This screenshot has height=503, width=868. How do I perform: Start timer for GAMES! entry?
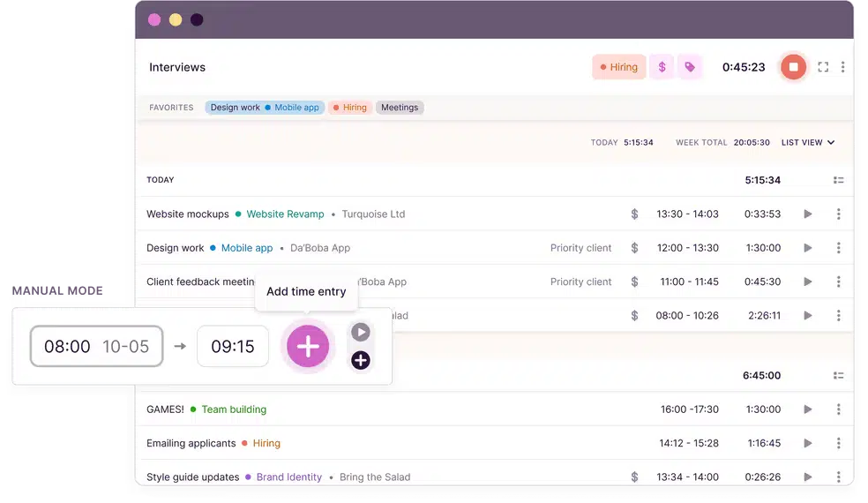(807, 409)
